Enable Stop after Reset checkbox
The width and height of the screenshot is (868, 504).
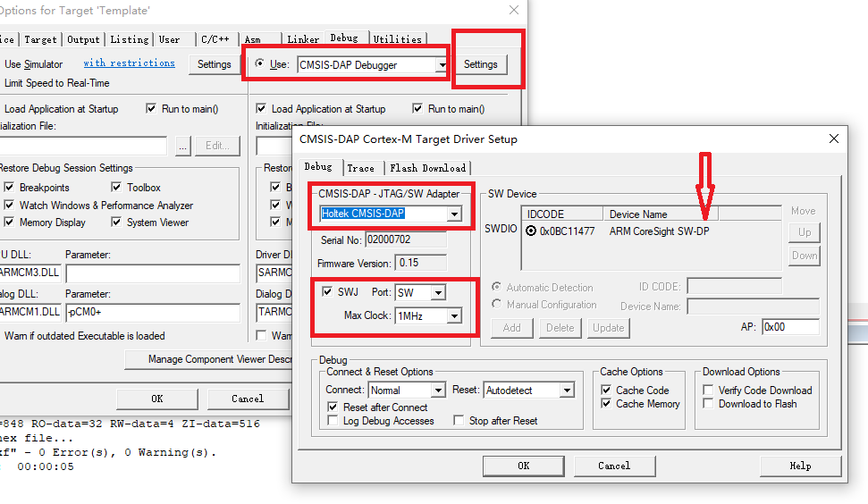[x=459, y=421]
